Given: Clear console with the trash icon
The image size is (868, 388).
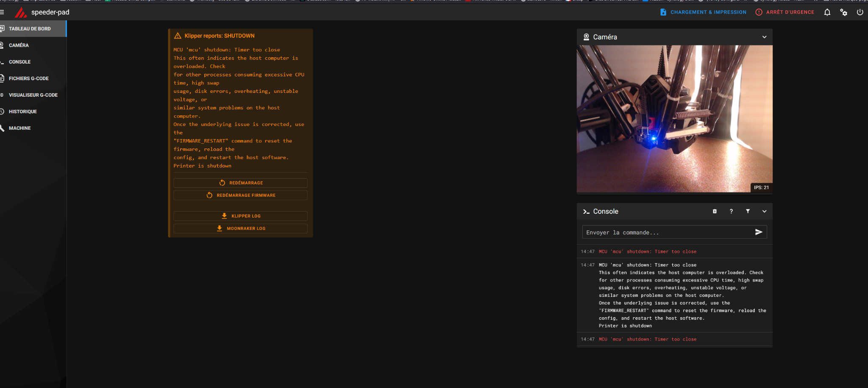Looking at the screenshot, I should click(715, 211).
